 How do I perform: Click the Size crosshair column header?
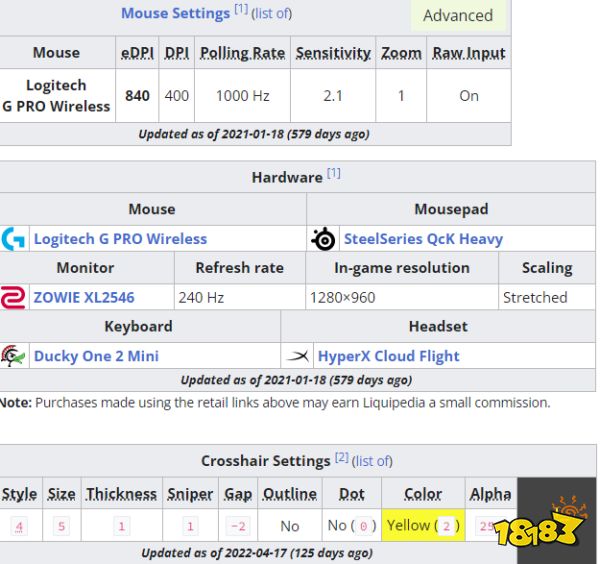pyautogui.click(x=62, y=494)
